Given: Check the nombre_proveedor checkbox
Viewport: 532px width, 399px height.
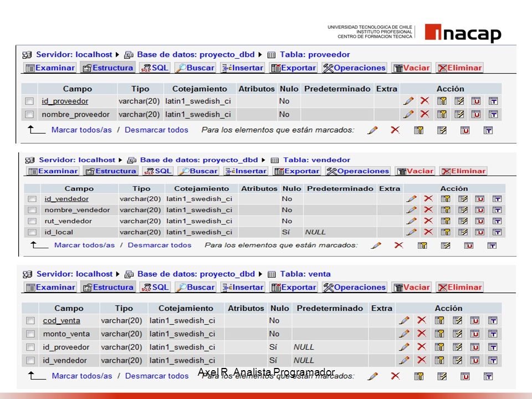Looking at the screenshot, I should (x=29, y=114).
